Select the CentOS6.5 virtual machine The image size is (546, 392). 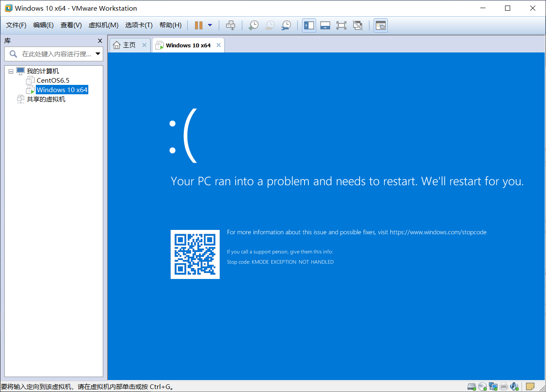(x=53, y=80)
